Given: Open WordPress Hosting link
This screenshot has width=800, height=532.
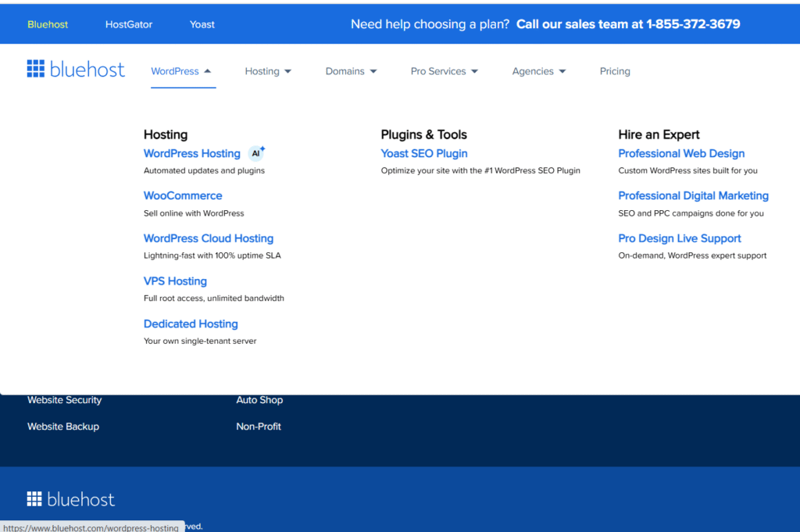Looking at the screenshot, I should coord(191,154).
